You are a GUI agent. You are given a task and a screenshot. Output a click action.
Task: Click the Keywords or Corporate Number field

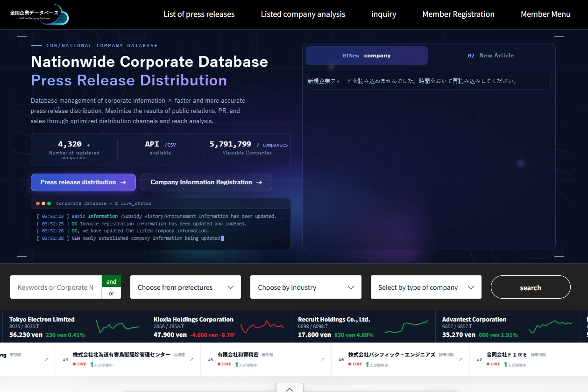pyautogui.click(x=56, y=287)
